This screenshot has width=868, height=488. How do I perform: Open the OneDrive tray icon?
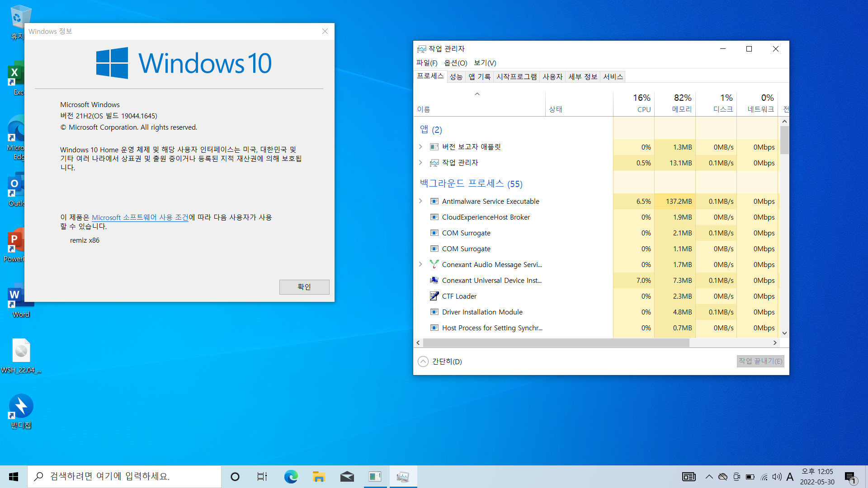[722, 477]
